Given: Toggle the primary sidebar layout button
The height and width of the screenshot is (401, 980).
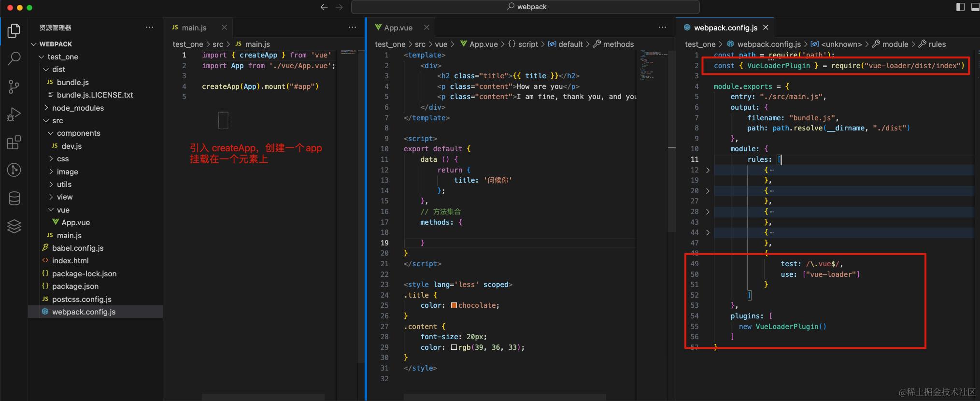Looking at the screenshot, I should (x=960, y=7).
